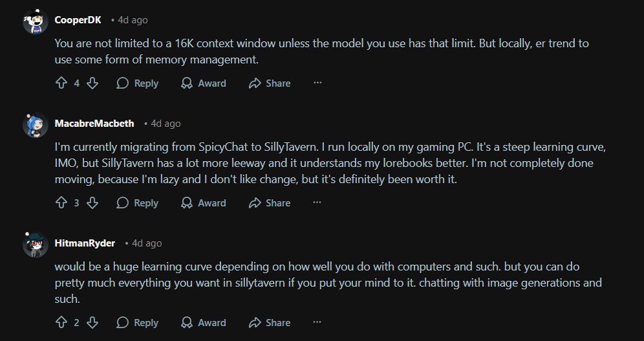This screenshot has height=341, width=644.
Task: Downvote CooperDK's comment
Action: 92,83
